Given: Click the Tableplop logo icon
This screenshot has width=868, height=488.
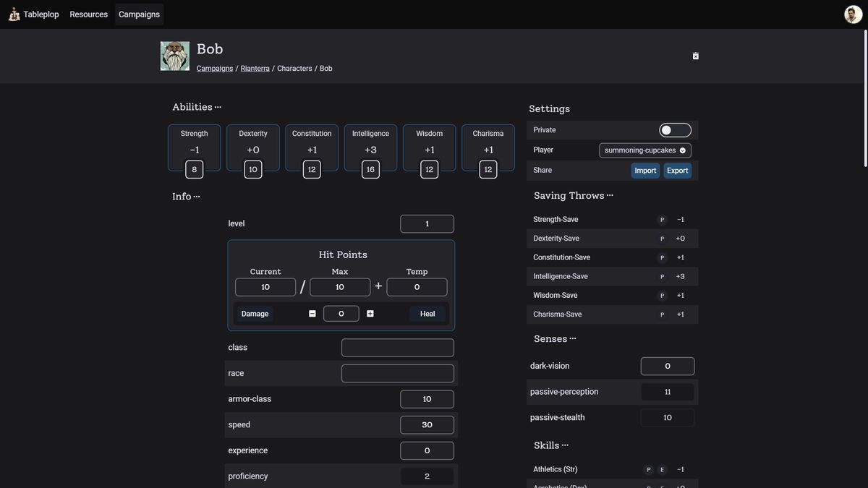Looking at the screenshot, I should pyautogui.click(x=14, y=14).
